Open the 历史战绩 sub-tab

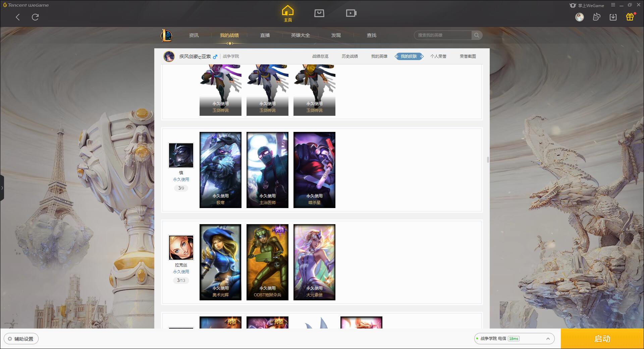click(x=350, y=56)
